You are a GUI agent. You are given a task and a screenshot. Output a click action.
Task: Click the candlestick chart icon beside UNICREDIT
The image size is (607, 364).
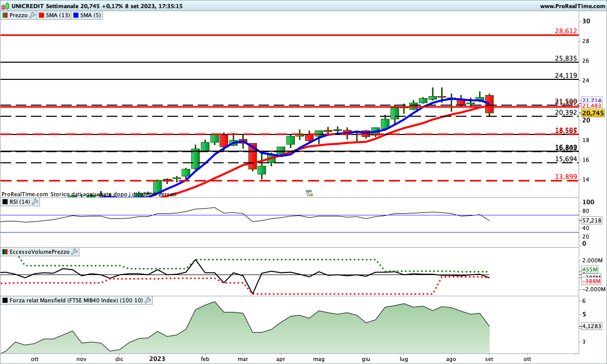click(x=6, y=6)
